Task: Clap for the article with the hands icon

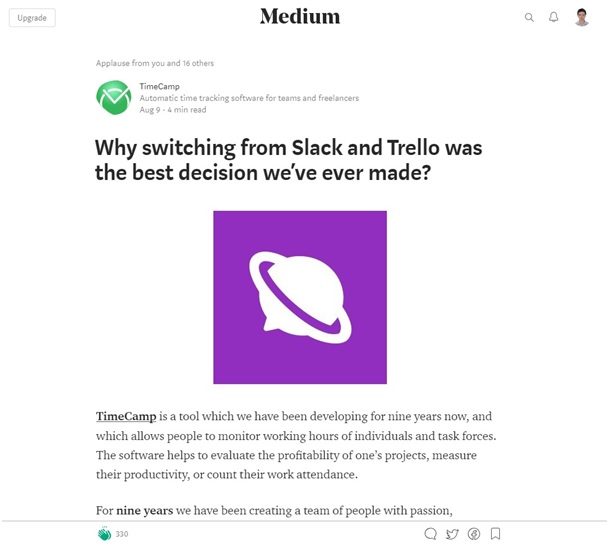Action: point(104,534)
